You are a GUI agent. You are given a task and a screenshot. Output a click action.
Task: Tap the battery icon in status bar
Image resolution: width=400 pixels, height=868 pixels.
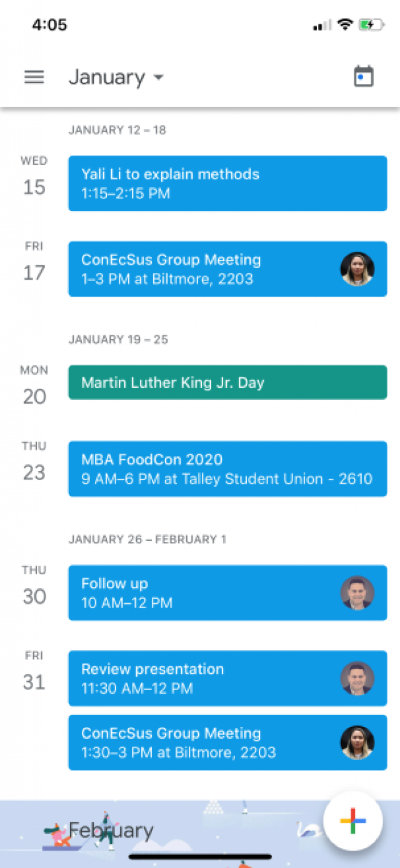tap(370, 25)
